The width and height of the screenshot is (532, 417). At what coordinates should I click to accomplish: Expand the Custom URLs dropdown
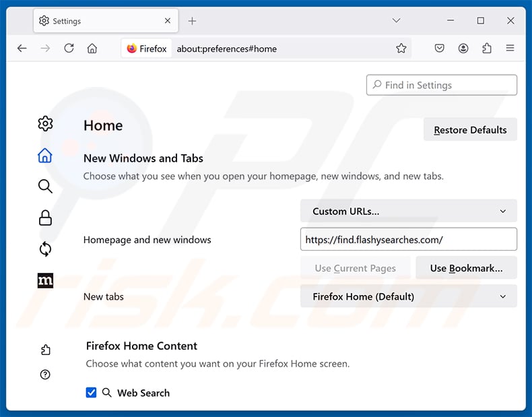(x=409, y=211)
